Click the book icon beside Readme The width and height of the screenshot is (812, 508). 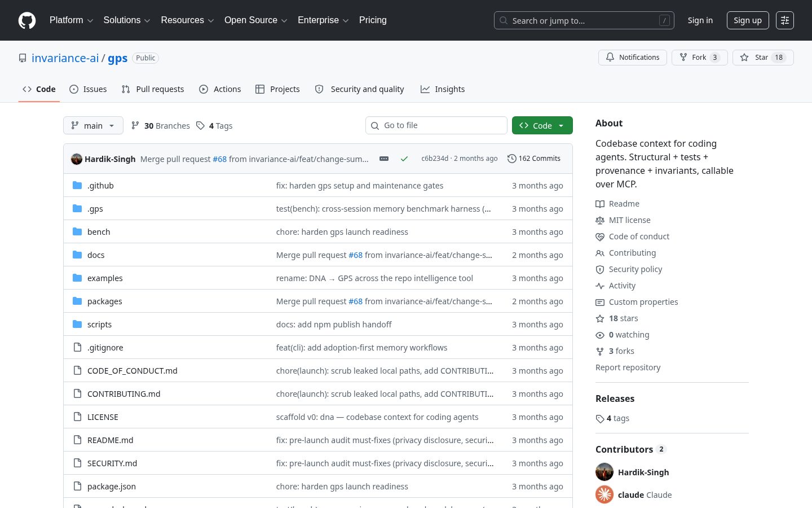tap(600, 204)
